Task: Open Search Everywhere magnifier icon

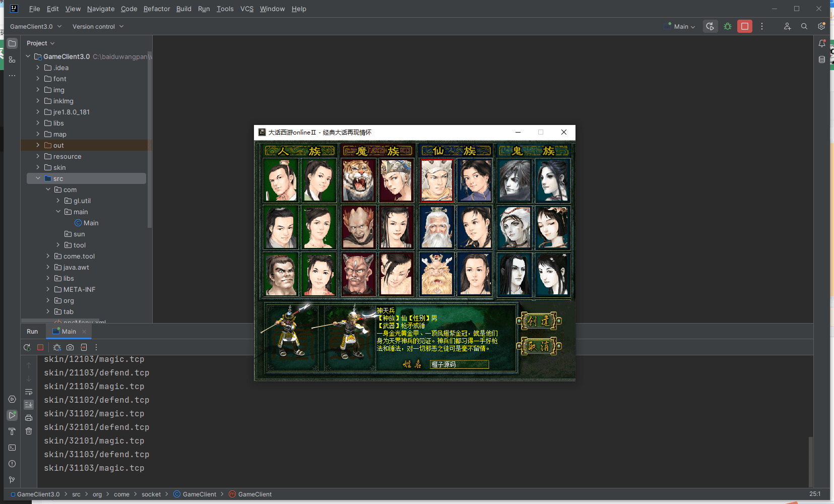Action: 804,26
